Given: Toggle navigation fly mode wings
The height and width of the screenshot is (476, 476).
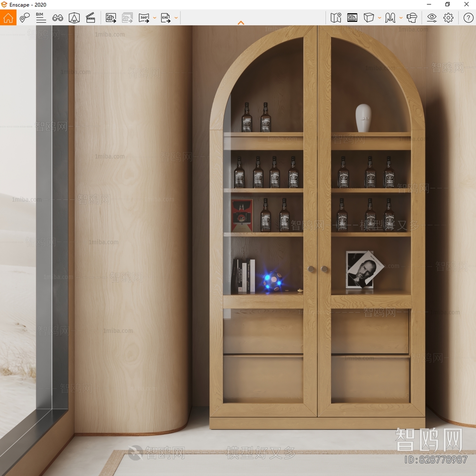Looking at the screenshot, I should pos(390,18).
